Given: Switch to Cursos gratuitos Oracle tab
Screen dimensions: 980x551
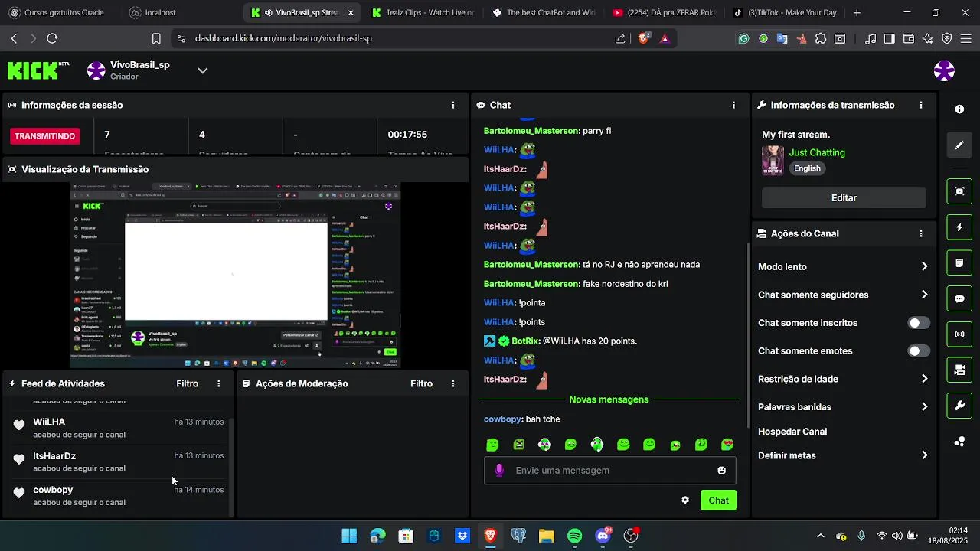Looking at the screenshot, I should click(x=57, y=13).
